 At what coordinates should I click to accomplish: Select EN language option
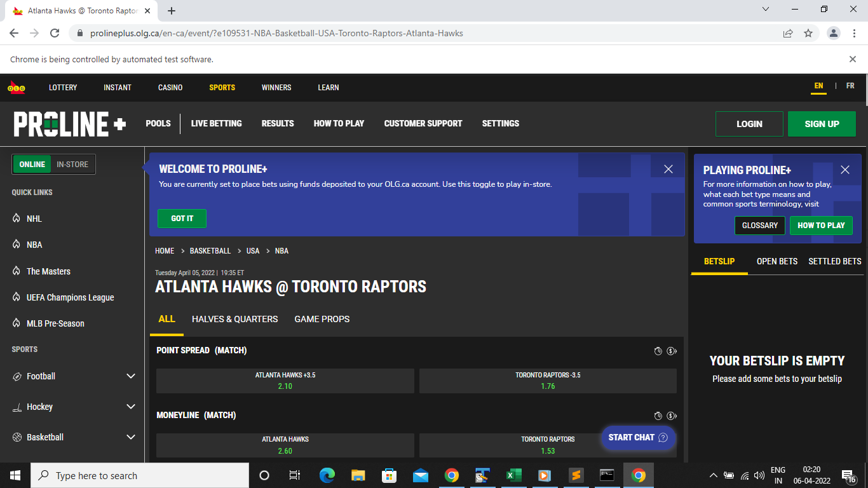pyautogui.click(x=818, y=86)
